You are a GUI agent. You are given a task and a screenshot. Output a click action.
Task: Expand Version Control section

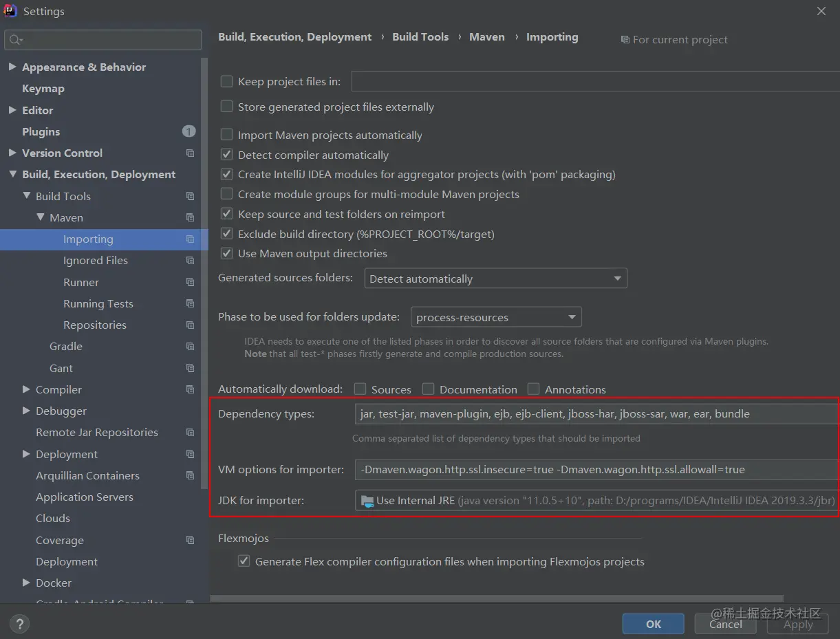(x=12, y=153)
